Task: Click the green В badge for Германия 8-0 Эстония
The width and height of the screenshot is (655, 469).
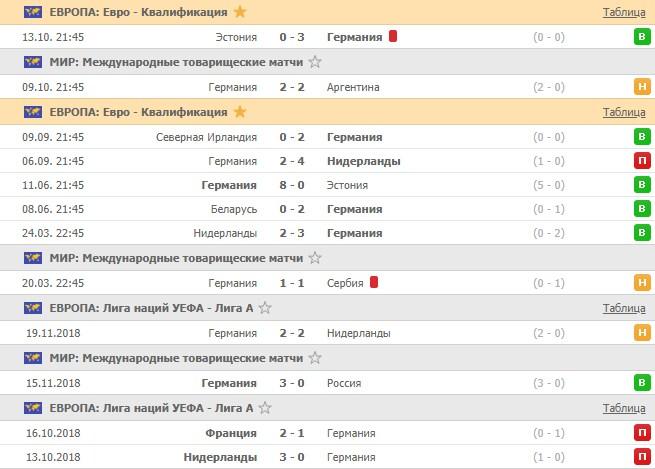Action: [x=641, y=185]
